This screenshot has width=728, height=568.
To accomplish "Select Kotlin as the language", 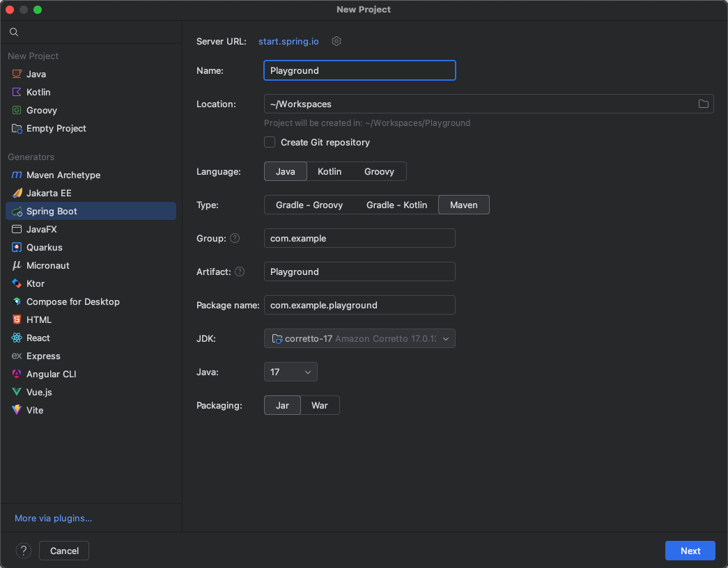I will coord(330,171).
